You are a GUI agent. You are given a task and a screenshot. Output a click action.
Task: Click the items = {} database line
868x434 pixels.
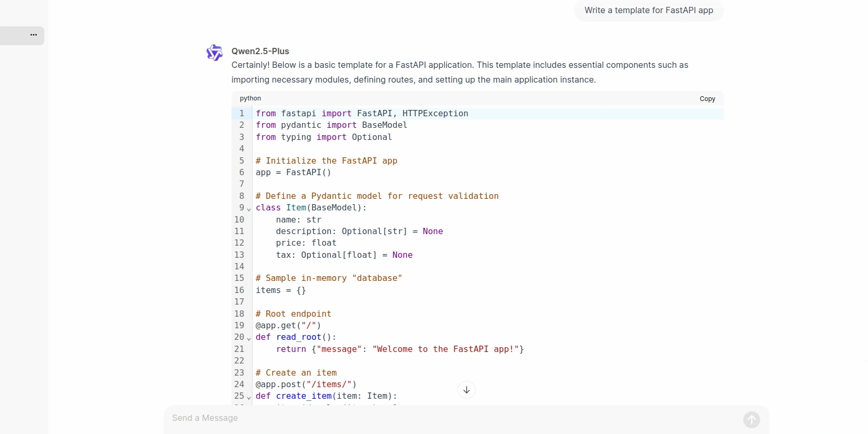[x=280, y=290]
